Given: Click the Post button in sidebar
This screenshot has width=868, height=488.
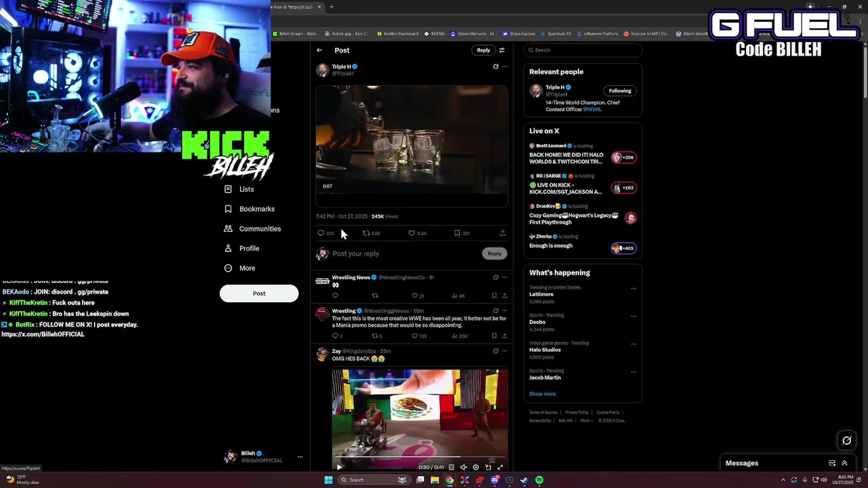Looking at the screenshot, I should [x=259, y=293].
